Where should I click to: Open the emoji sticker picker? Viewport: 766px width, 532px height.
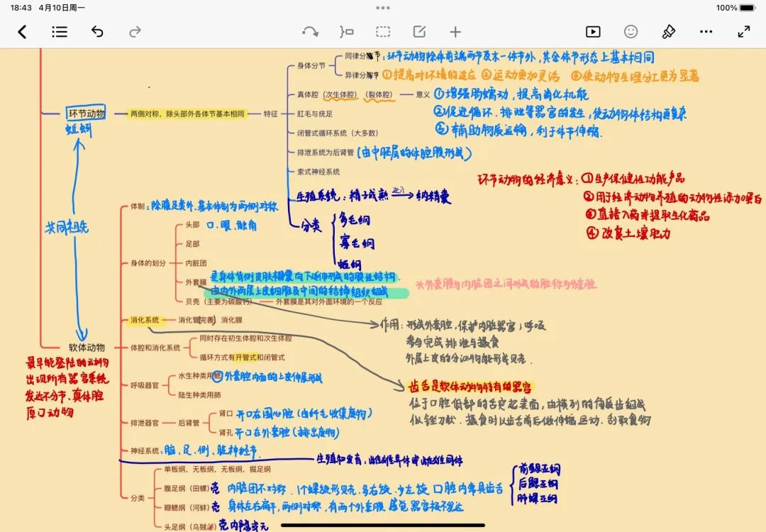[x=631, y=32]
